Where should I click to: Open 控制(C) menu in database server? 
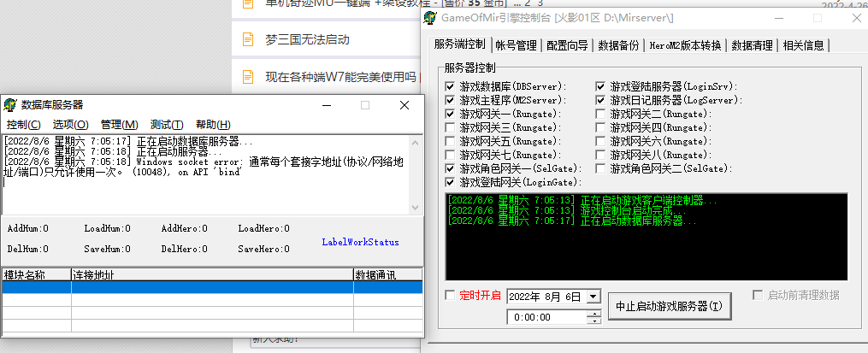coord(23,125)
